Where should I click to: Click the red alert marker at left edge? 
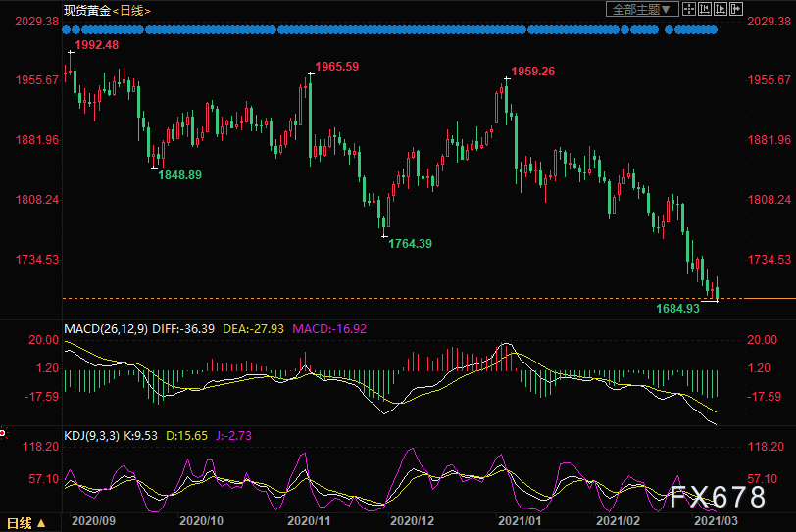(3, 433)
